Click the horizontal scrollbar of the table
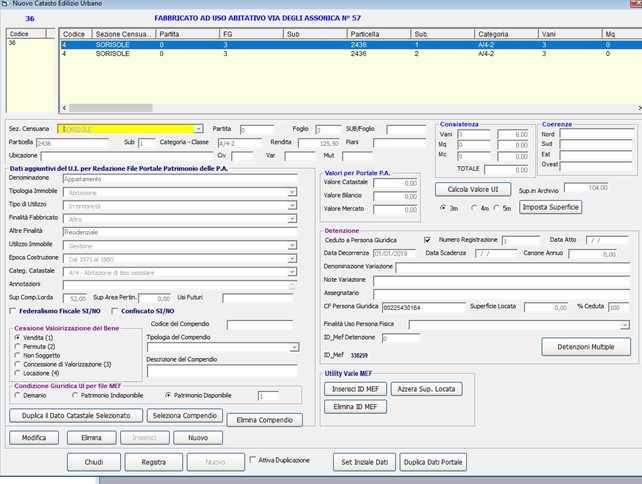 pos(111,108)
